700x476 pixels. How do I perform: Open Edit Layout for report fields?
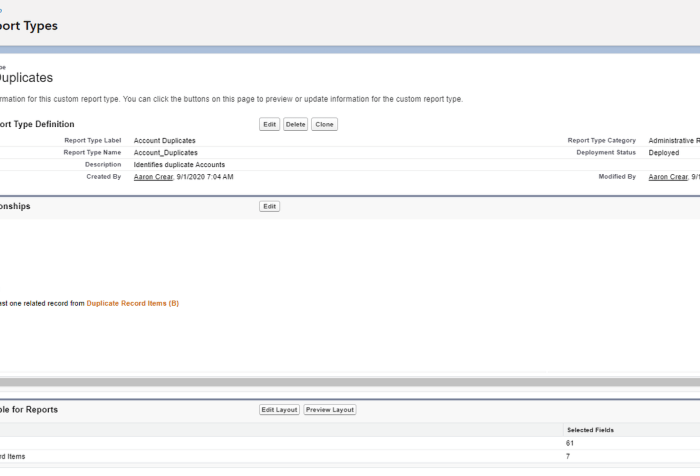(279, 410)
